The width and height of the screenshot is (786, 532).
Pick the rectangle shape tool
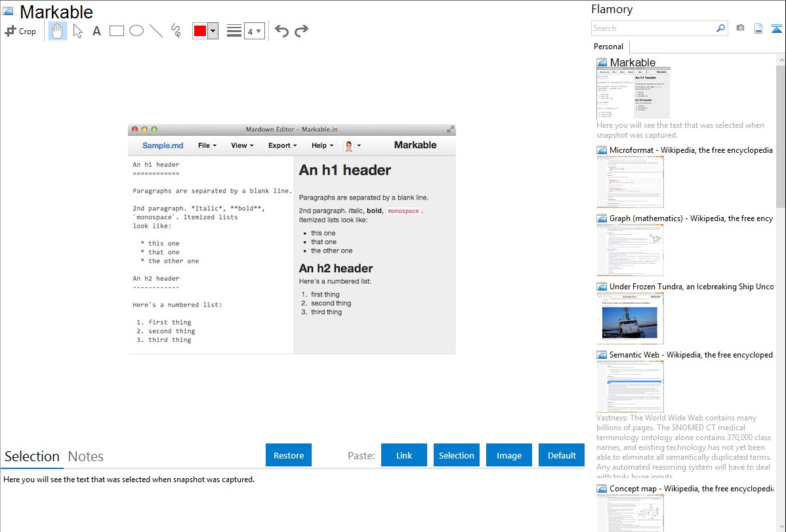(116, 31)
